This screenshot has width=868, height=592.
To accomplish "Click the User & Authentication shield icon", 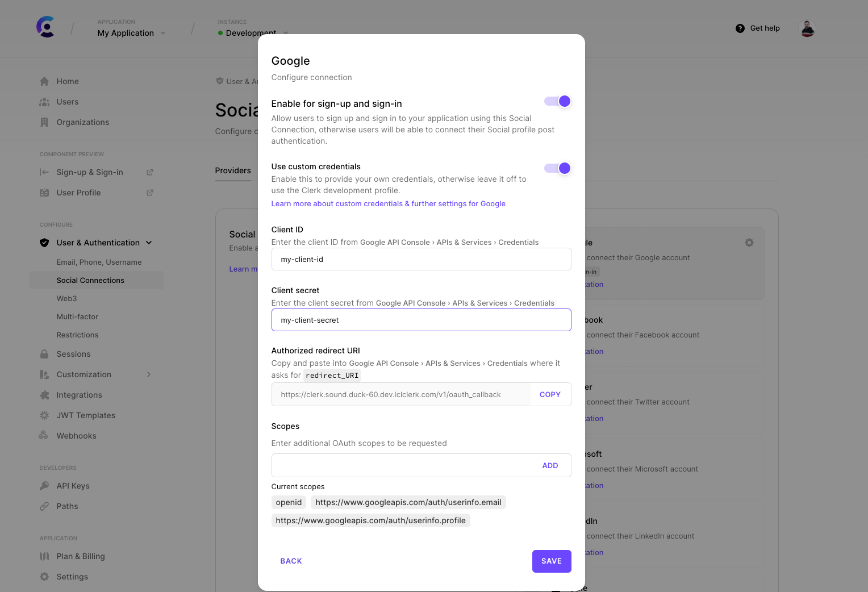I will click(x=44, y=243).
